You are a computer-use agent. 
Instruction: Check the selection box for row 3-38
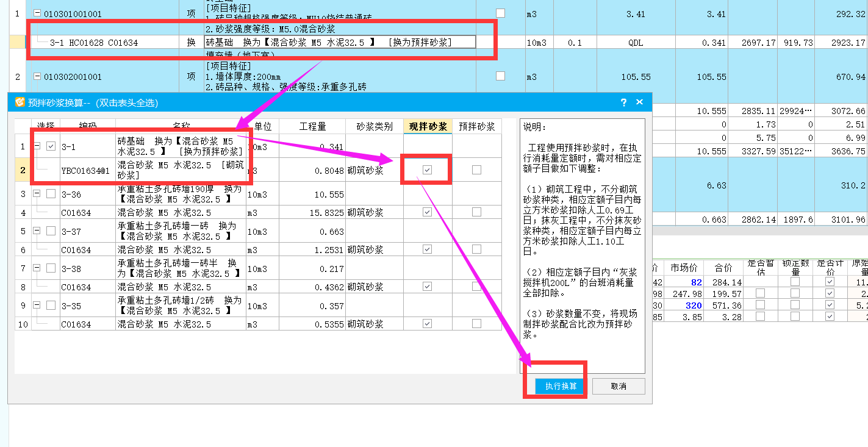coord(51,268)
